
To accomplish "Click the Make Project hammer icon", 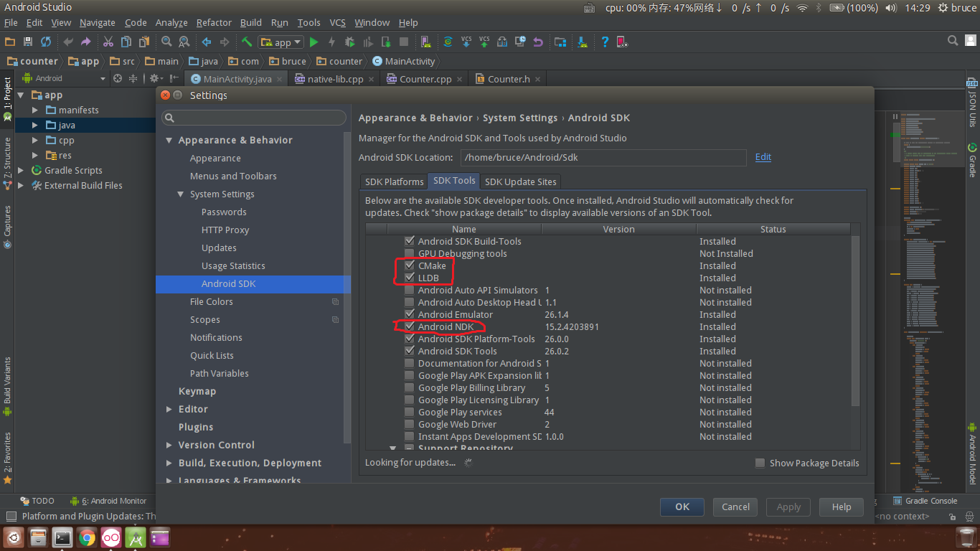I will 247,42.
